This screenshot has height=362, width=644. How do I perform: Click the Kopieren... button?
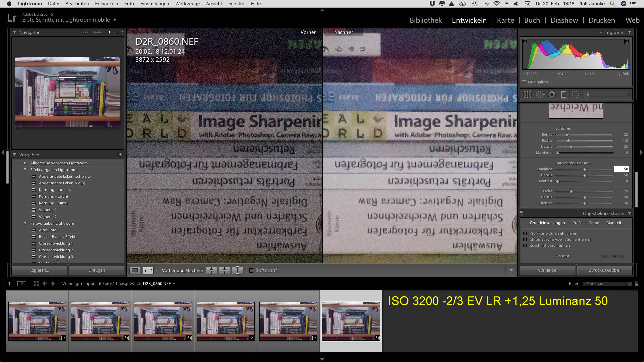[x=39, y=270]
